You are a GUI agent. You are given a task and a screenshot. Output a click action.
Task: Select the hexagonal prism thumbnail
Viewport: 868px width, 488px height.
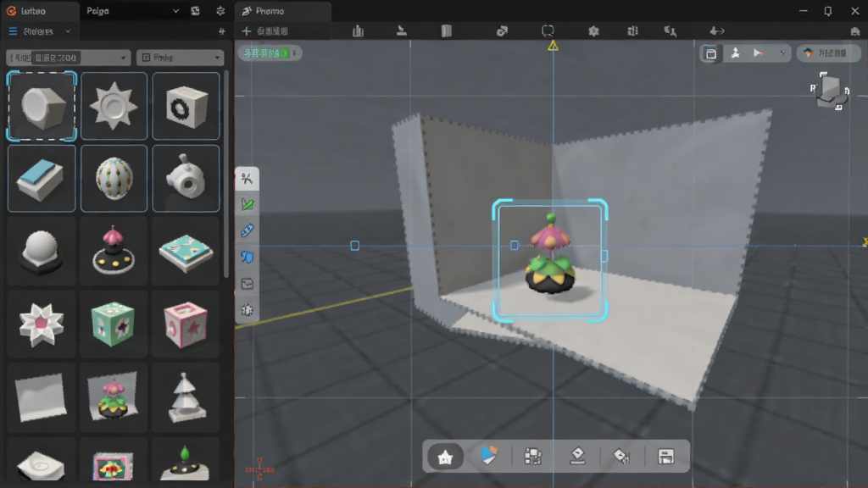click(x=42, y=106)
